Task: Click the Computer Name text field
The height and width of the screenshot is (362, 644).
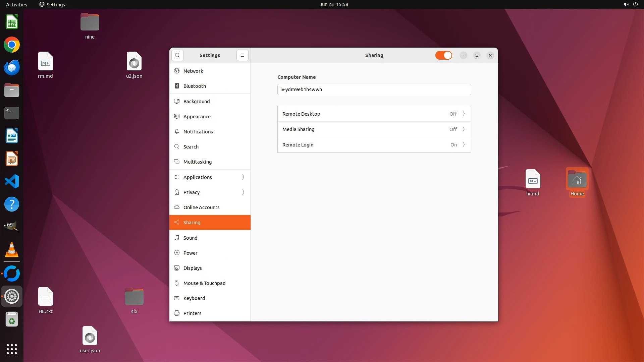Action: (x=374, y=89)
